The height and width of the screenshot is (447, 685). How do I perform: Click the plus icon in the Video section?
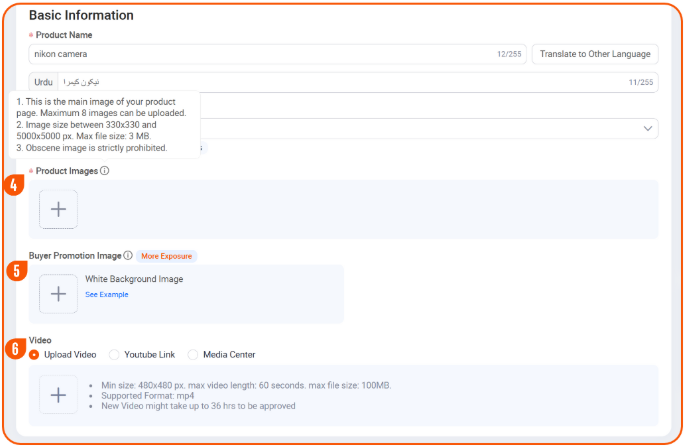(x=58, y=395)
